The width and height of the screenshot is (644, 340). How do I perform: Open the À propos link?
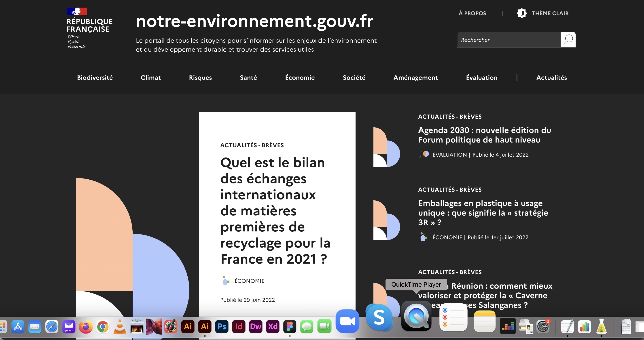point(472,13)
